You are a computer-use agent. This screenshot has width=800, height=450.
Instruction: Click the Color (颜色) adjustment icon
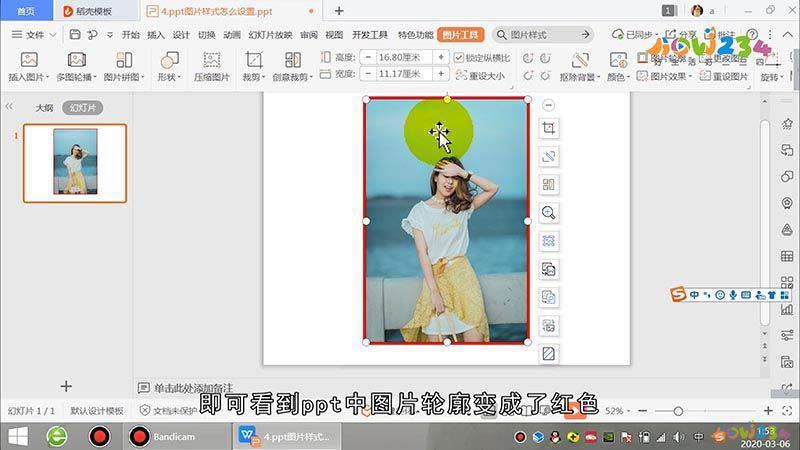tap(618, 60)
